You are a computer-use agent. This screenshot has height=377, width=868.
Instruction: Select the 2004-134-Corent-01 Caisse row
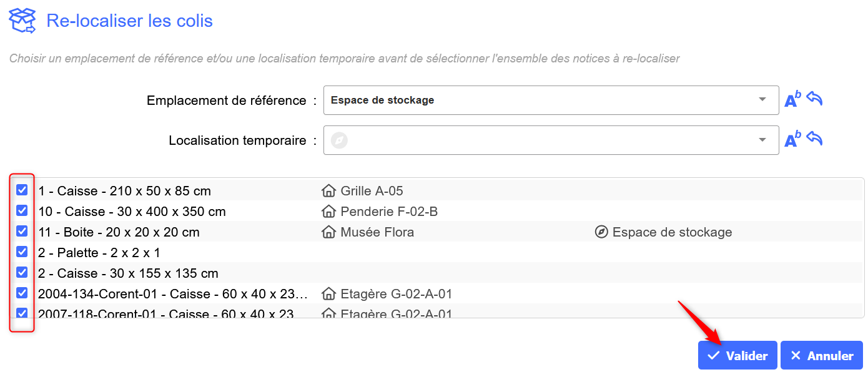pyautogui.click(x=173, y=294)
